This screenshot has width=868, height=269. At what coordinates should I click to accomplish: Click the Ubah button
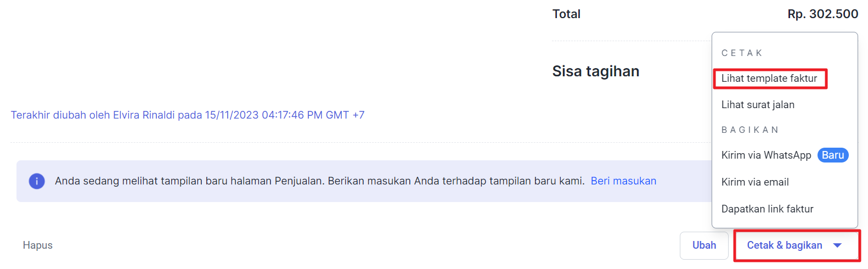(704, 245)
